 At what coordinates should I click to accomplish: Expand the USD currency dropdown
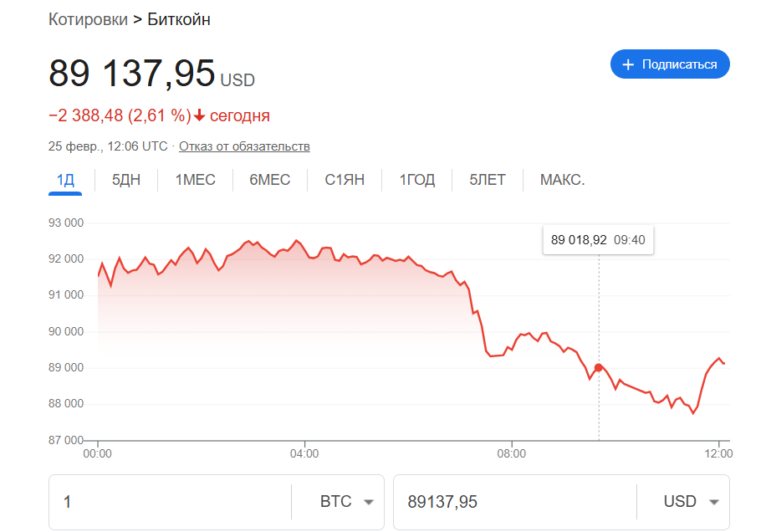pyautogui.click(x=691, y=502)
